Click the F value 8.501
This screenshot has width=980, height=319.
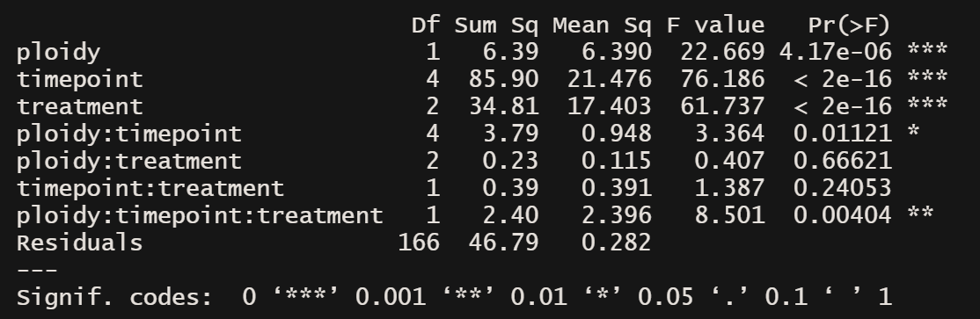coord(729,216)
